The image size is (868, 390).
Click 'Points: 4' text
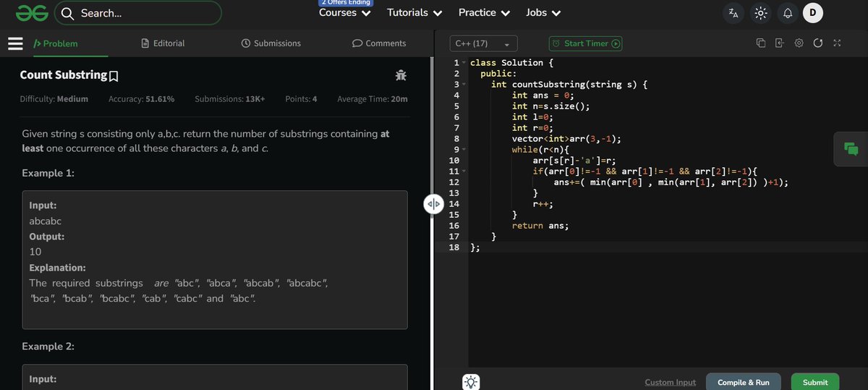(301, 99)
